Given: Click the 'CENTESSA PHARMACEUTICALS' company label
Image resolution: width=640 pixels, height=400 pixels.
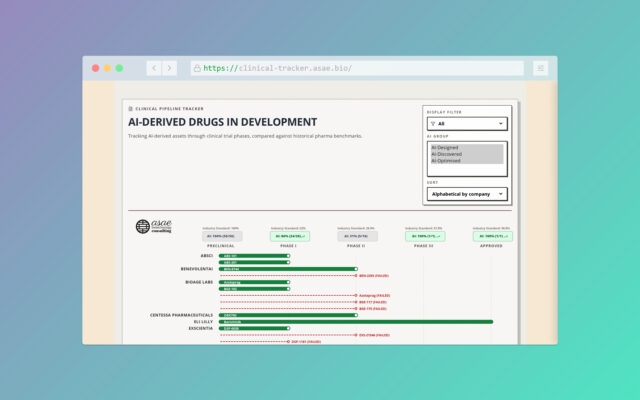Looking at the screenshot, I should point(181,315).
